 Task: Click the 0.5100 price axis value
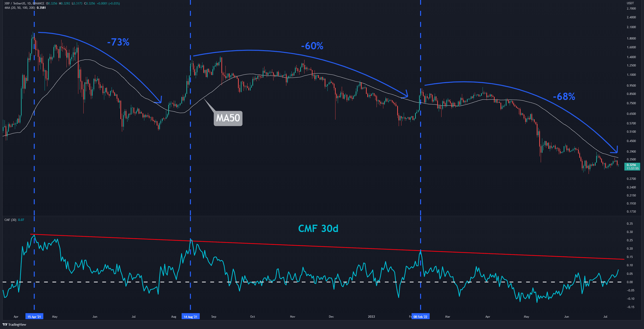click(x=631, y=132)
